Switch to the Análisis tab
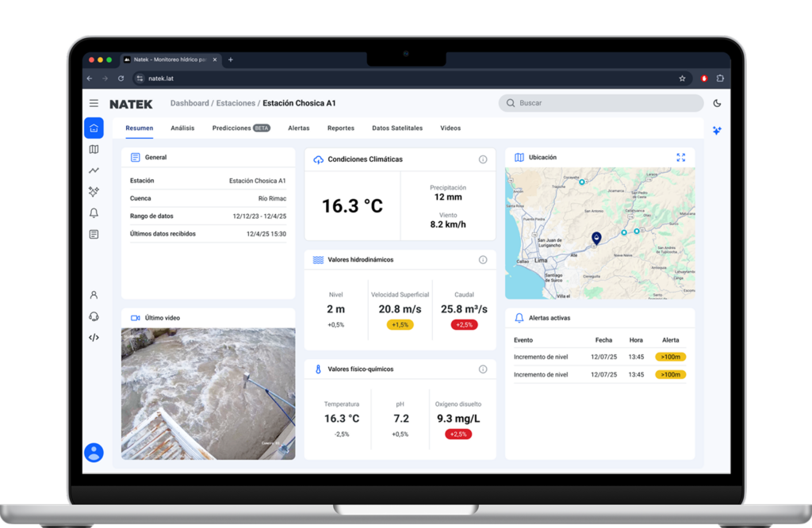812x528 pixels. [x=182, y=128]
